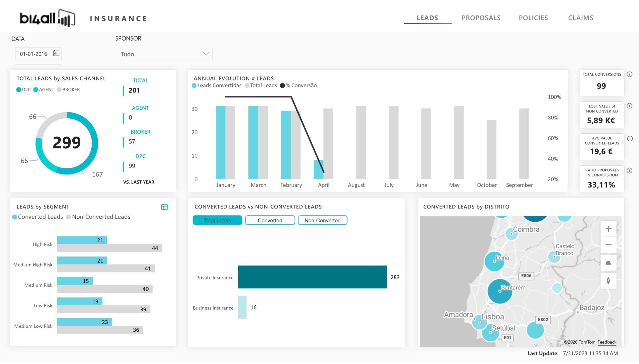
Task: Click info icon beside Total Conversions
Action: point(630,74)
